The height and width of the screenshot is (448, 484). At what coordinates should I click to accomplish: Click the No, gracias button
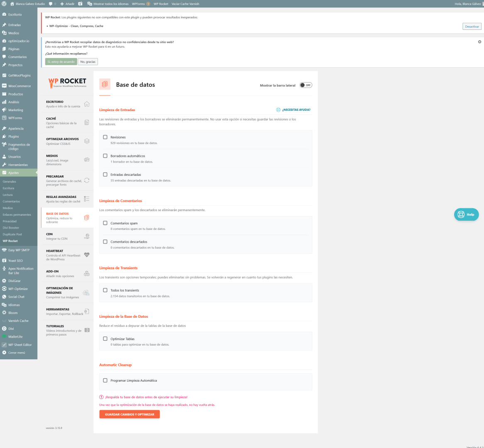(x=88, y=62)
